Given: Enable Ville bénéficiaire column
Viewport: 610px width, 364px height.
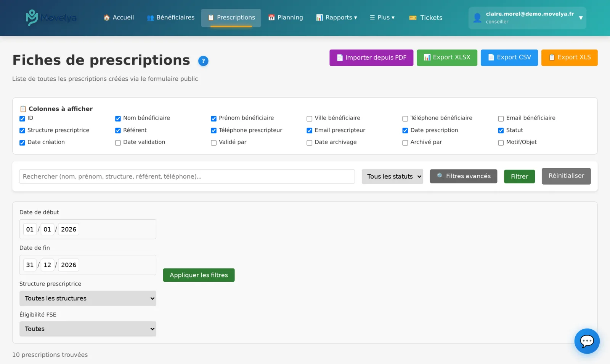Looking at the screenshot, I should tap(309, 118).
